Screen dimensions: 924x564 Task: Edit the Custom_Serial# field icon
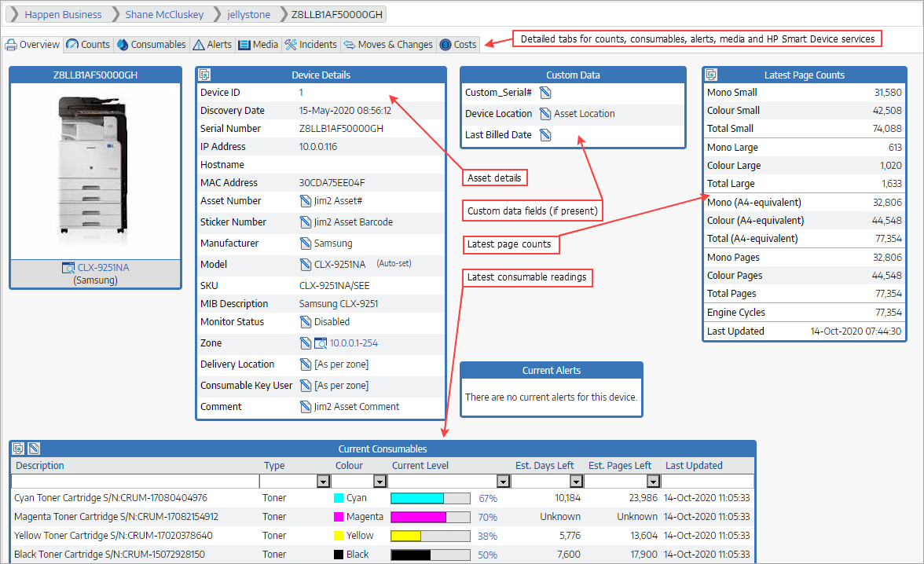(x=545, y=93)
